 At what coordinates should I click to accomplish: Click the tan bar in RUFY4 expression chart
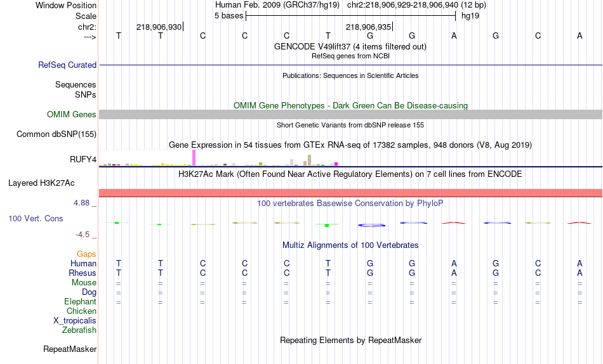click(310, 160)
